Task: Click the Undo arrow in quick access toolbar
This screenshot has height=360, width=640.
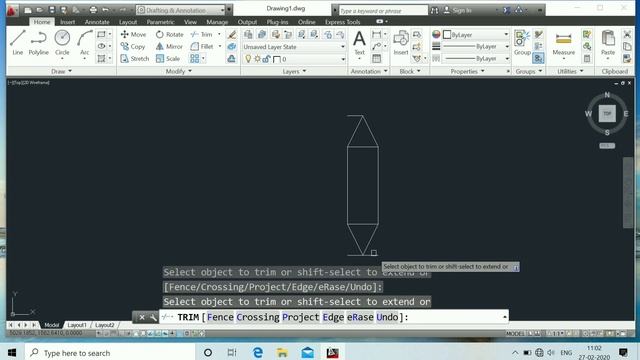Action: (x=105, y=10)
